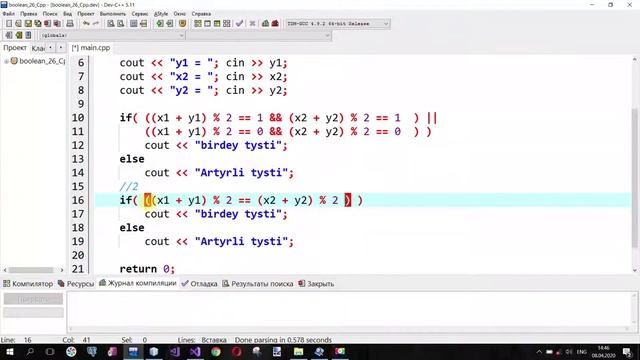Click the Find toolbar icon
The image size is (640, 360).
(x=111, y=24)
